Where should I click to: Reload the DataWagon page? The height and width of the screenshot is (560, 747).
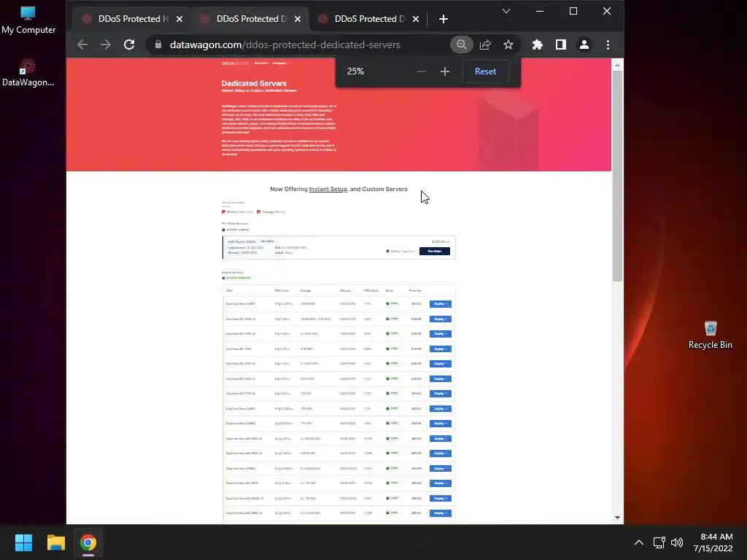[129, 44]
